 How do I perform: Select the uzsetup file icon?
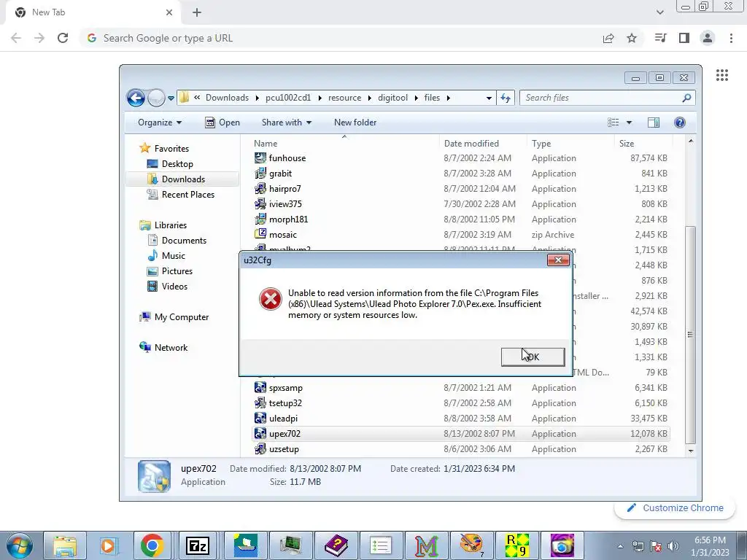260,448
